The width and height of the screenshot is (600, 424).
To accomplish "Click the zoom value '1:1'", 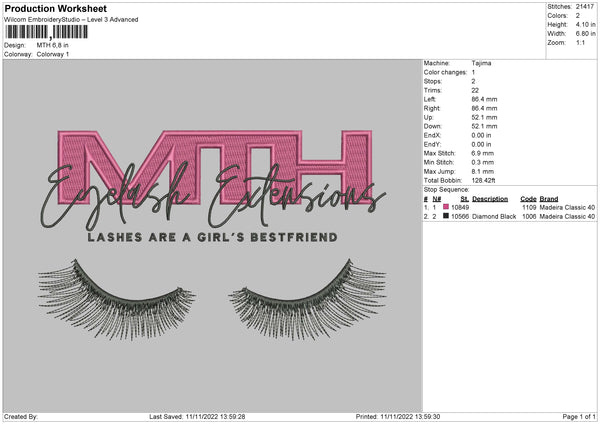I will pos(580,42).
